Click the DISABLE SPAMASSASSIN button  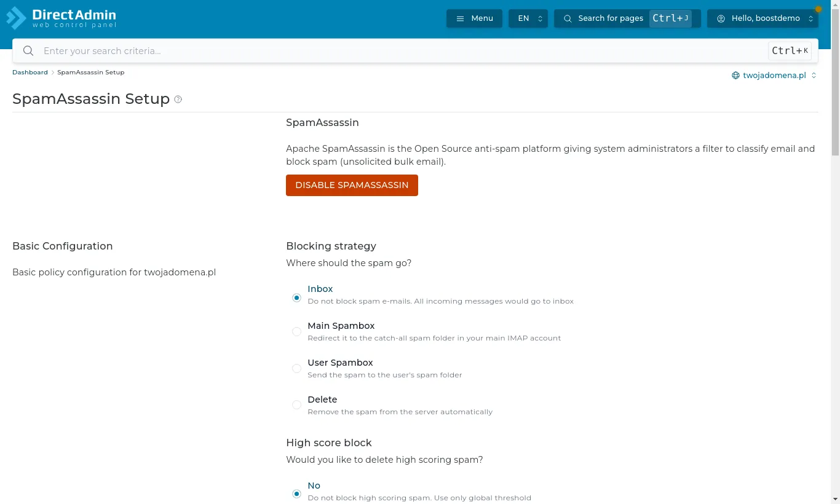pos(352,185)
